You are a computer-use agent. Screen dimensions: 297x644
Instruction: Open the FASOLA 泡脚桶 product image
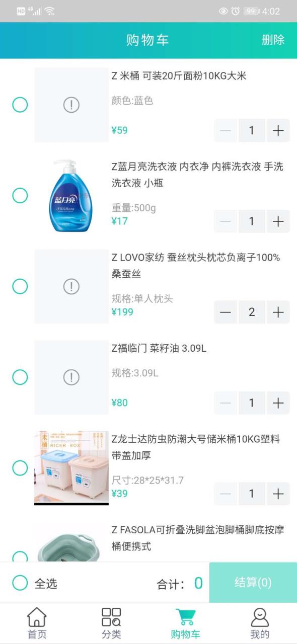click(71, 543)
